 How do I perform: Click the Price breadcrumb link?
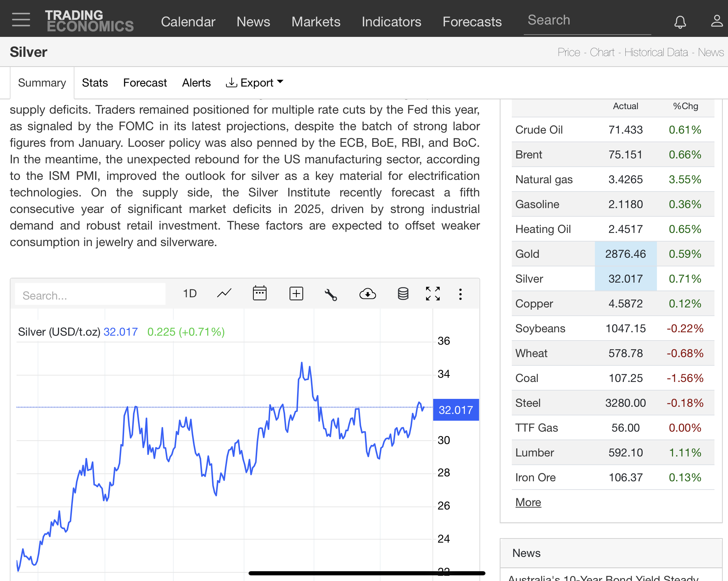[x=569, y=52]
